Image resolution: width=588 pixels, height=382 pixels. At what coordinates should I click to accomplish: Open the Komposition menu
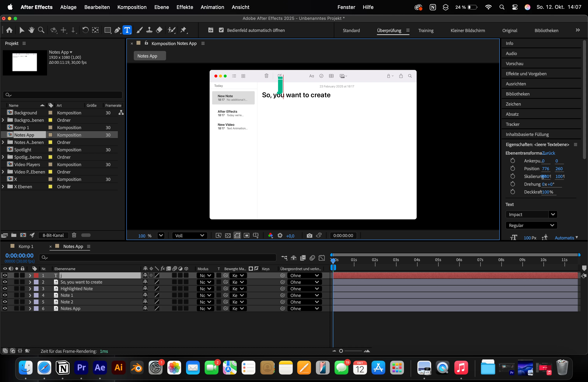132,7
